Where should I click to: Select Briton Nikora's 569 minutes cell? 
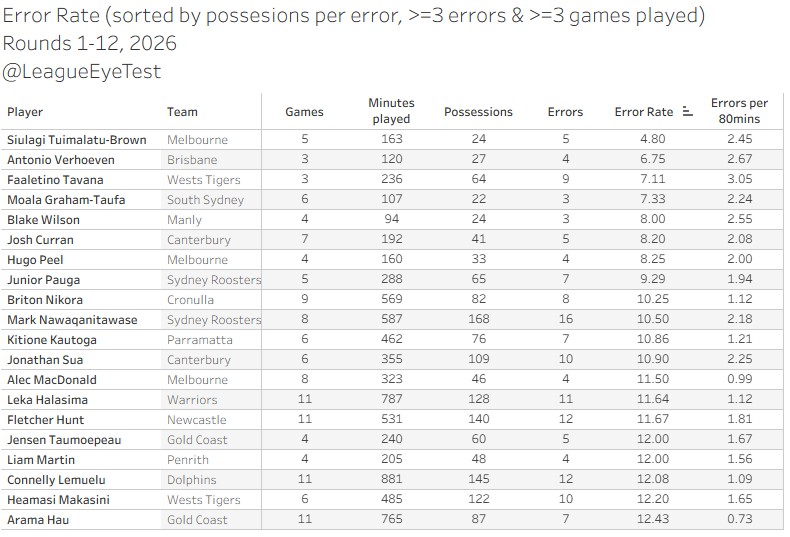(391, 299)
